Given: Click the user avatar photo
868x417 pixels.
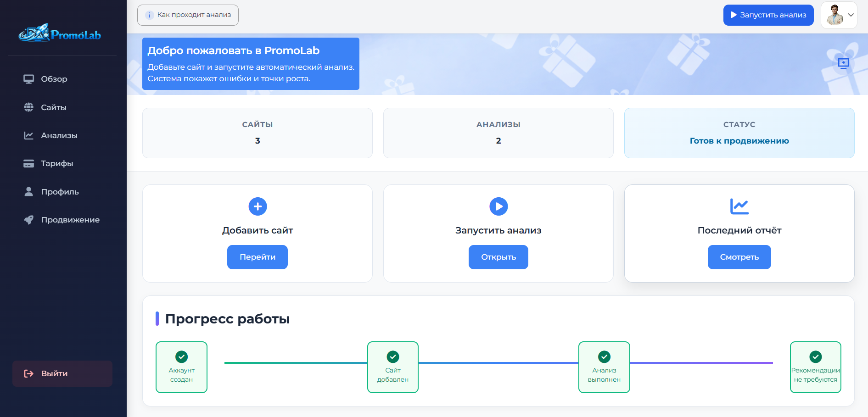Looking at the screenshot, I should (x=834, y=15).
